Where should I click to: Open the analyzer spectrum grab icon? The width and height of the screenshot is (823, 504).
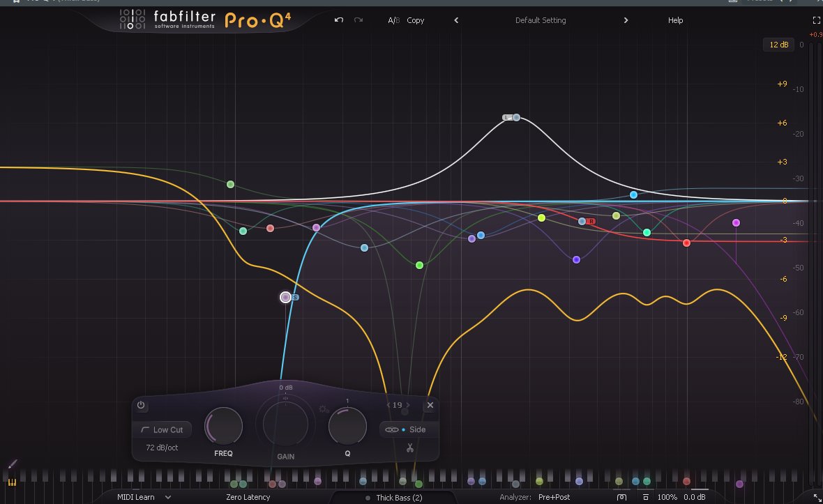click(x=621, y=497)
